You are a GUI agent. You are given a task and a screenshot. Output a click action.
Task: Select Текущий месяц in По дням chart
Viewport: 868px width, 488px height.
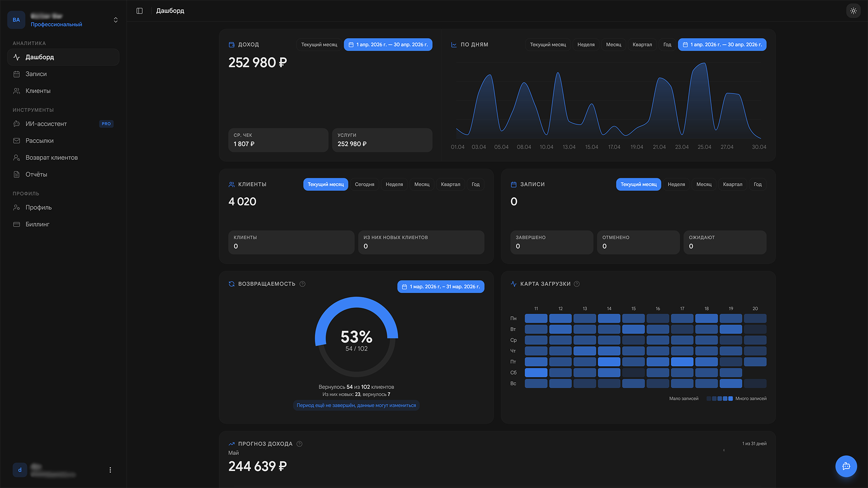tap(548, 45)
